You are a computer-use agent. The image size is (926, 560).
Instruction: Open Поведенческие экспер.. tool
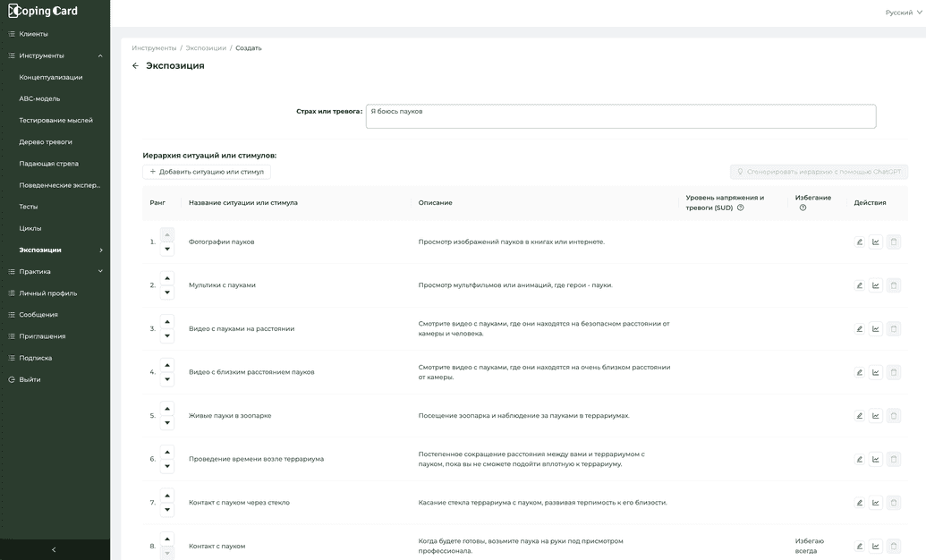click(x=60, y=185)
